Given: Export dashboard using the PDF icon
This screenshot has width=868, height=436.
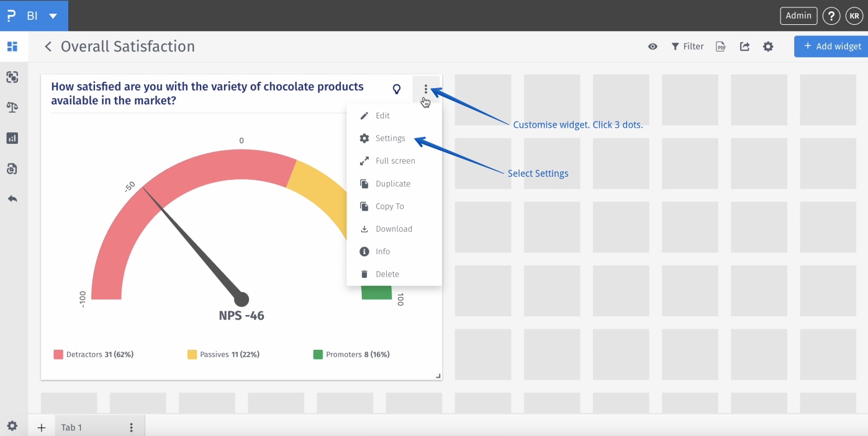Looking at the screenshot, I should pyautogui.click(x=721, y=47).
